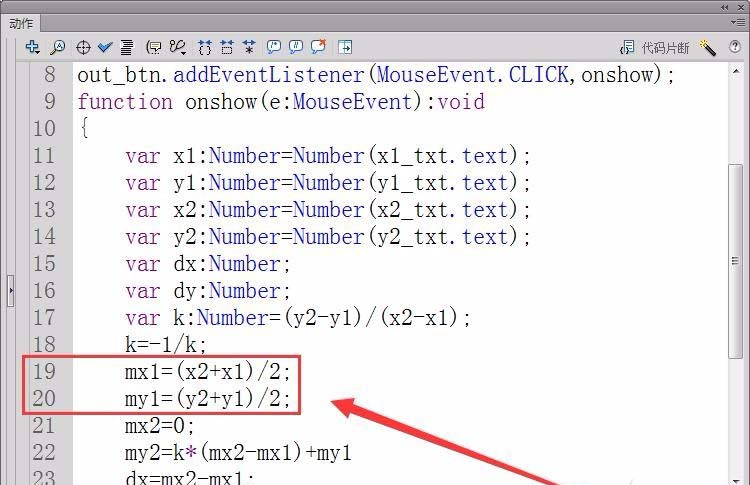Click line number 8 in the gutter
This screenshot has height=485, width=750.
49,75
